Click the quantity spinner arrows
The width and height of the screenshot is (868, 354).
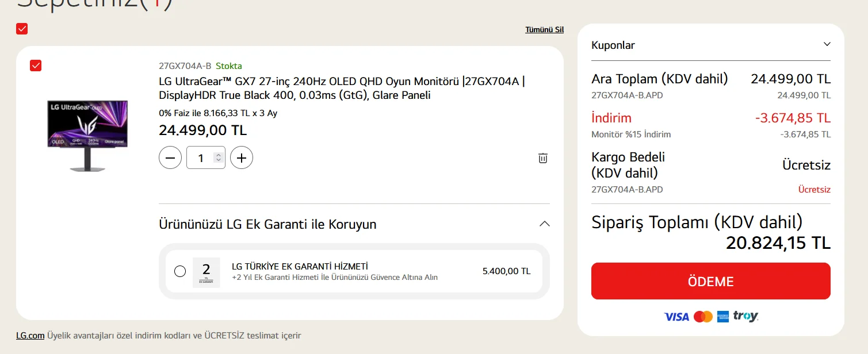coord(218,157)
